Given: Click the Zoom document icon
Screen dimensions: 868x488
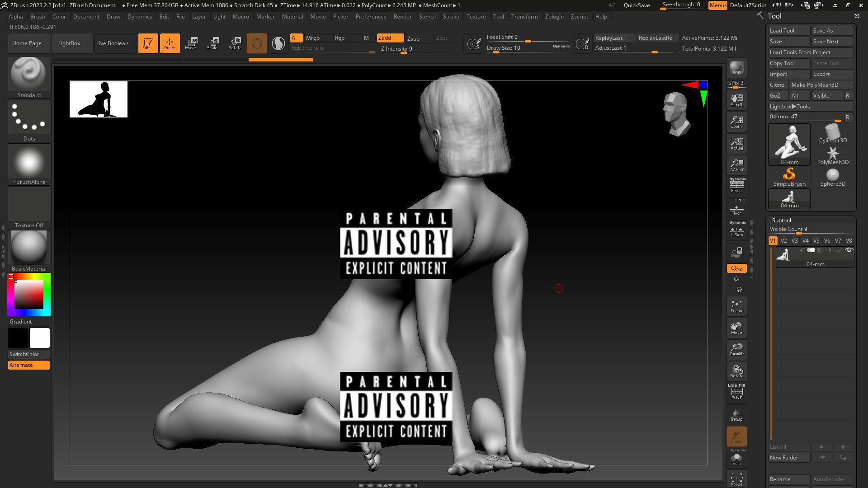Looking at the screenshot, I should tap(736, 122).
